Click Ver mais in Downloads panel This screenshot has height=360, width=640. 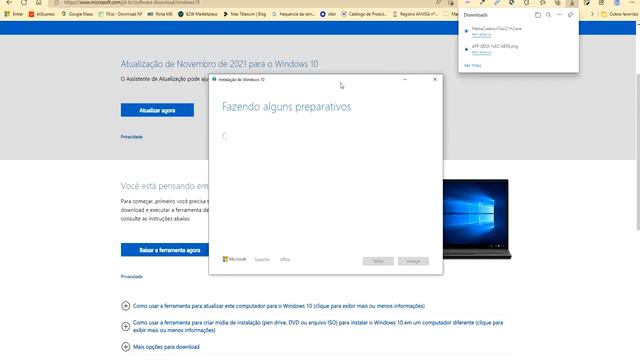click(472, 65)
